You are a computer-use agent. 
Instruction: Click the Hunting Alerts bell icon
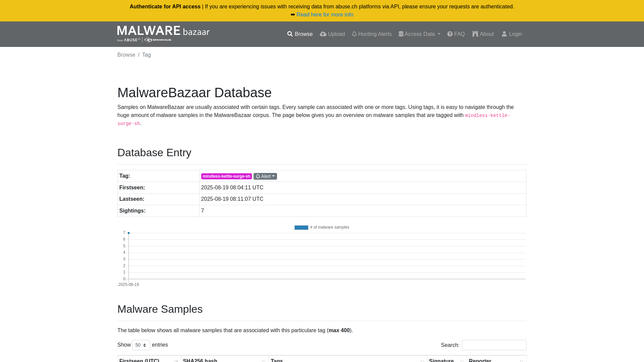coord(354,34)
